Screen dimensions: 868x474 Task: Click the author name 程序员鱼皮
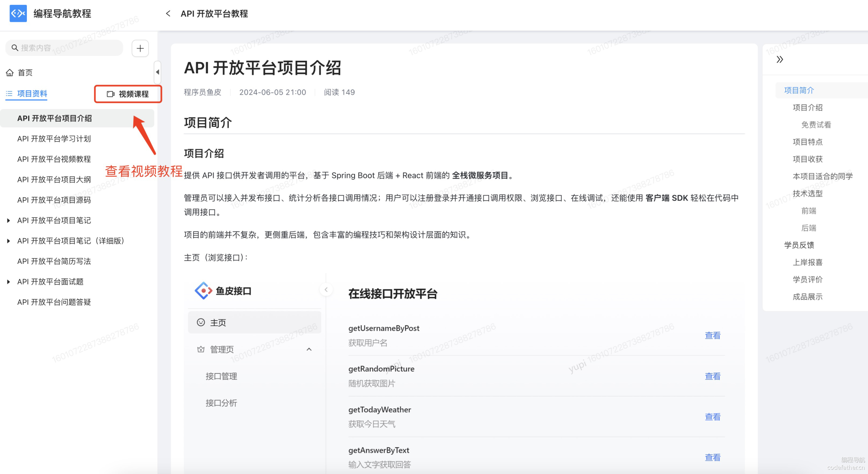coord(203,92)
